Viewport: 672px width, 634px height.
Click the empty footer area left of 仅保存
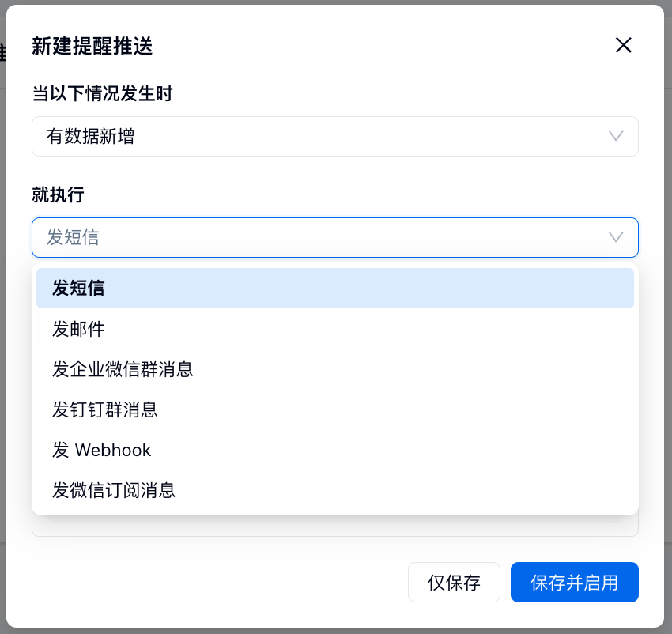[213, 583]
